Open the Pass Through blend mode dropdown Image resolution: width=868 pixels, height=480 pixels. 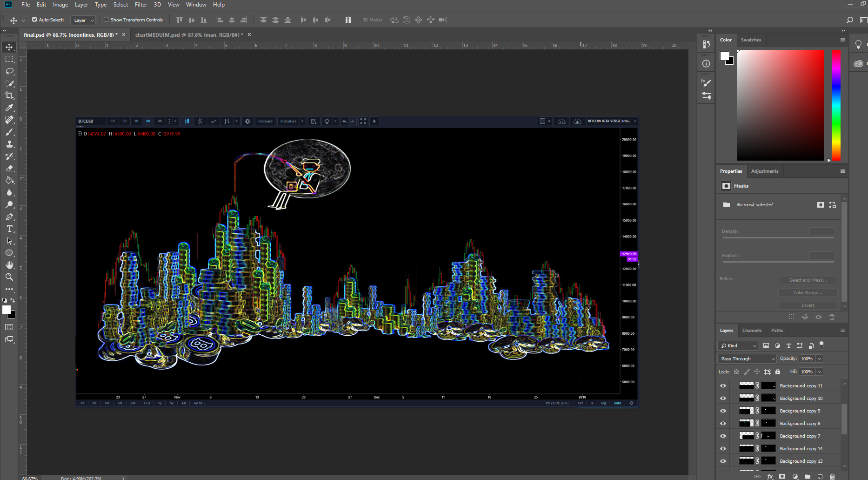747,358
